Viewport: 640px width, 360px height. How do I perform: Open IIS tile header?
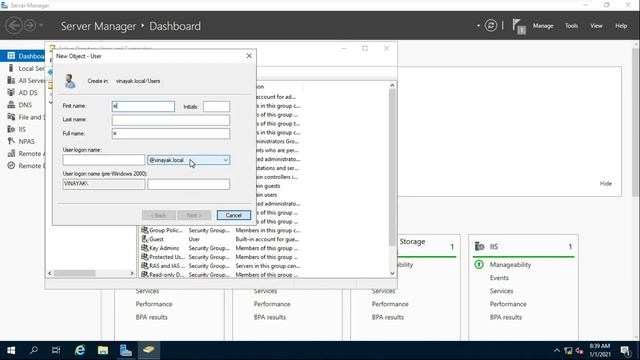pos(523,247)
